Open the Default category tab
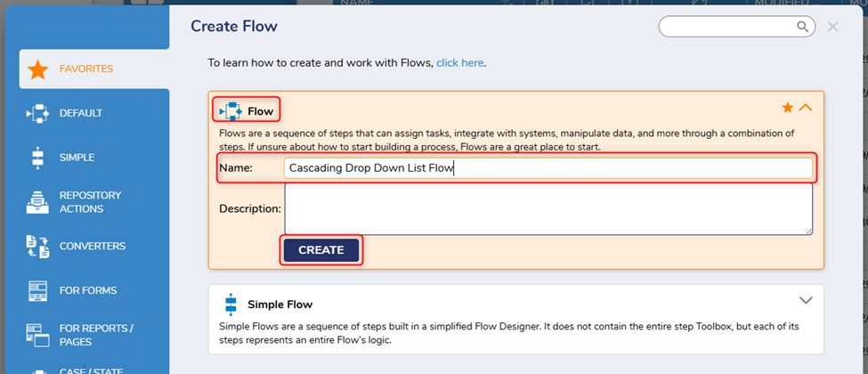This screenshot has width=868, height=374. (81, 113)
